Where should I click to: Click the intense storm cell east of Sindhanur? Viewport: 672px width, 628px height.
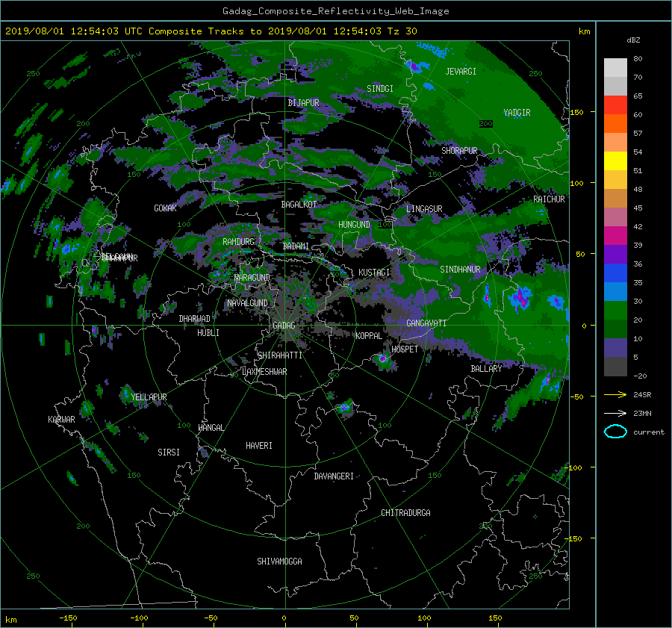[520, 297]
